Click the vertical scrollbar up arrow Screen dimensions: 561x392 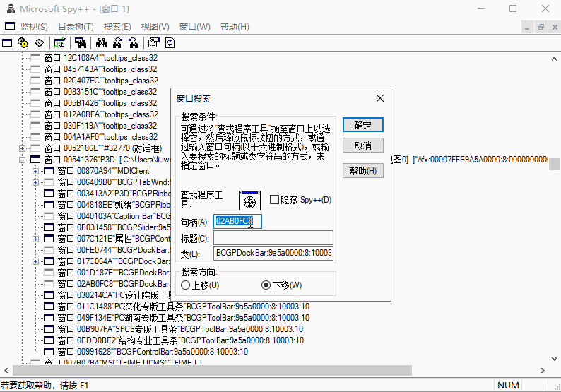[x=554, y=59]
